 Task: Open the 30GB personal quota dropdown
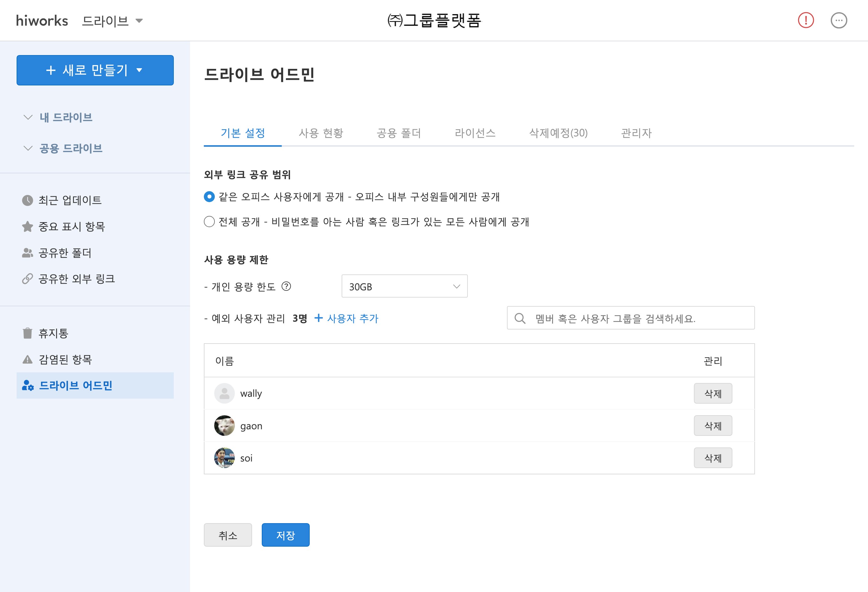tap(405, 286)
